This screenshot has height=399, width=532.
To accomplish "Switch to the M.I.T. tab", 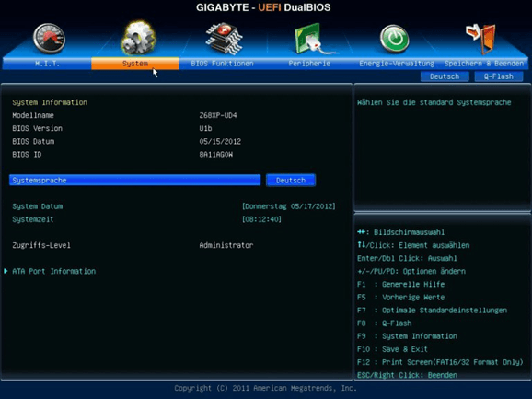I will click(x=47, y=64).
